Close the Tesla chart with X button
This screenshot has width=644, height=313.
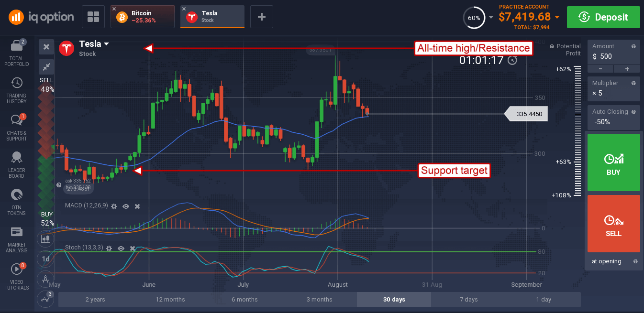[46, 47]
